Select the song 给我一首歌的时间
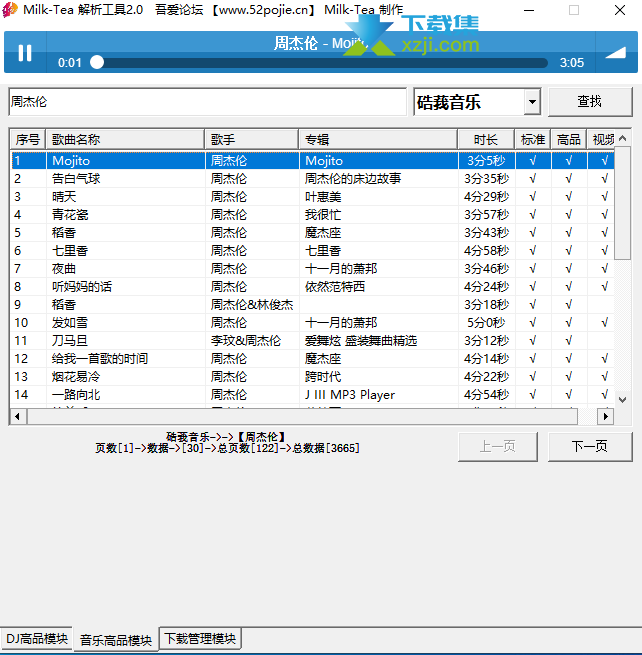Viewport: 642px width, 655px height. 100,358
